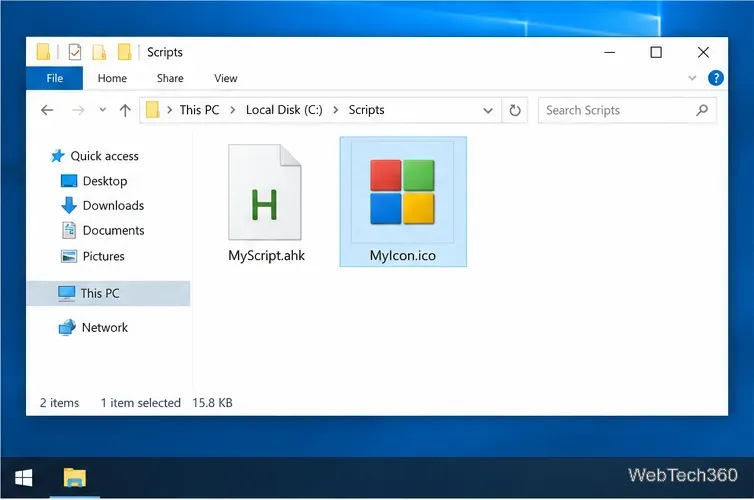Open Network in navigation pane
Viewport: 754px width, 500px height.
coord(93,327)
